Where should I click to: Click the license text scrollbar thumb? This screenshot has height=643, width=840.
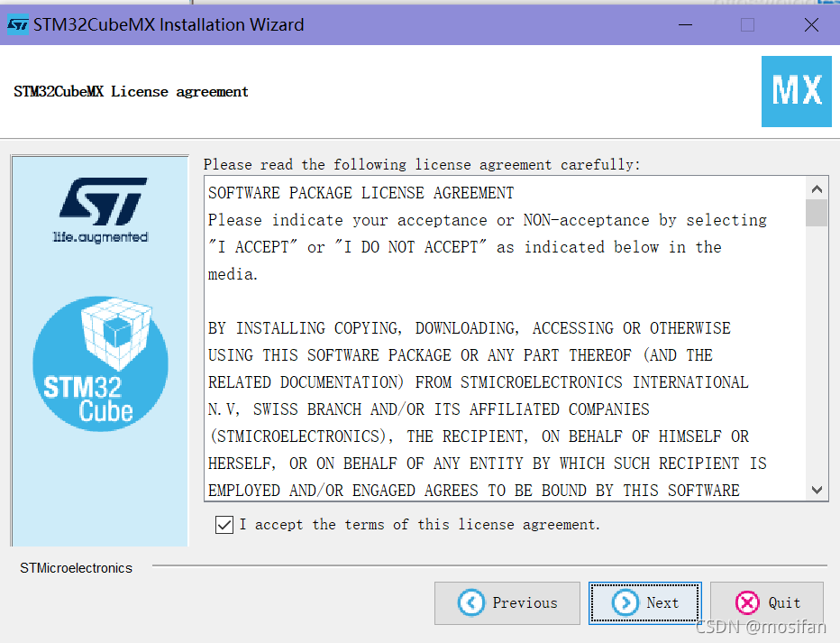(x=817, y=213)
